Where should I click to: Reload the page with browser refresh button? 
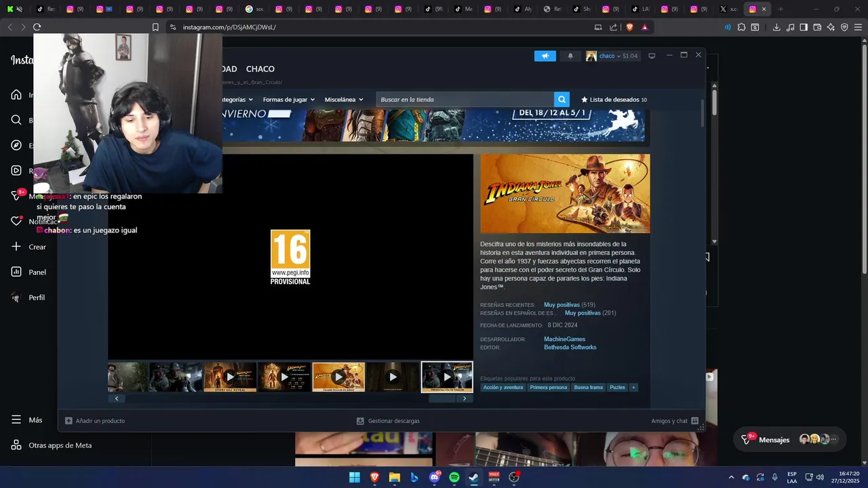(37, 27)
